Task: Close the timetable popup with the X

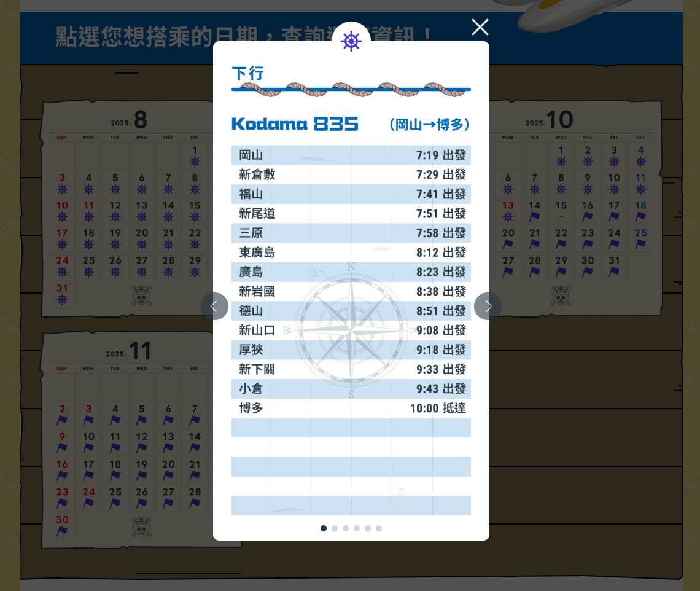Action: pos(480,27)
